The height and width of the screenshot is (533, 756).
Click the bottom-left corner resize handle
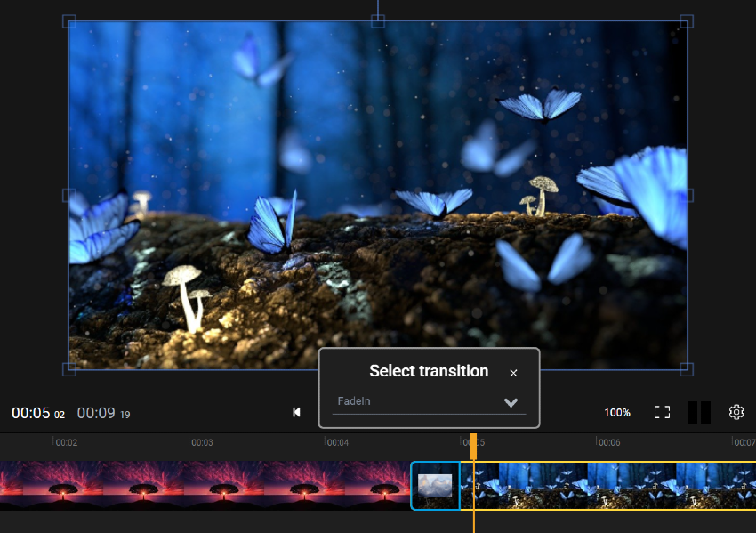click(x=69, y=369)
